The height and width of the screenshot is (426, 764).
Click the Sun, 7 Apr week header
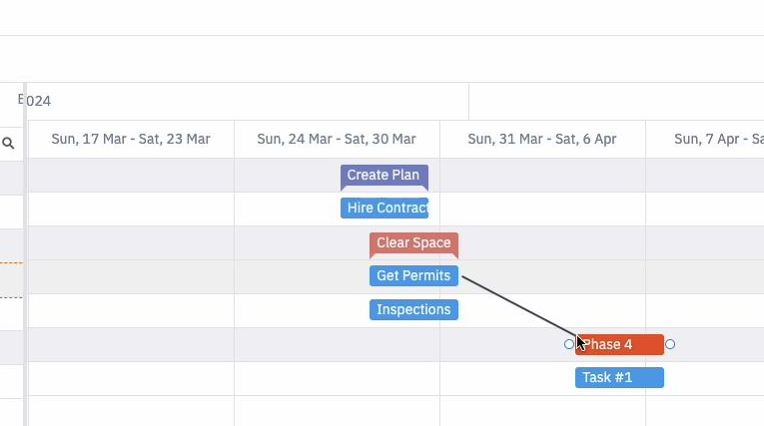[x=705, y=139]
